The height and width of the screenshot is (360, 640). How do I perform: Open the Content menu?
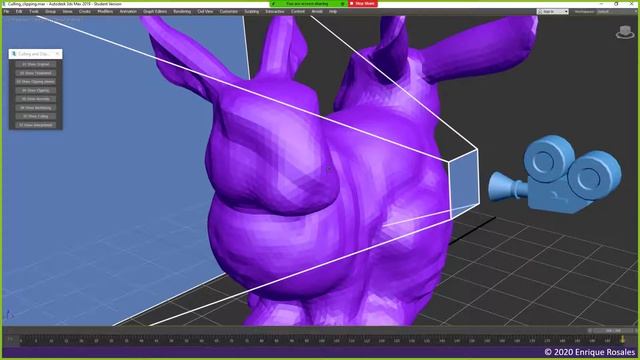(298, 11)
